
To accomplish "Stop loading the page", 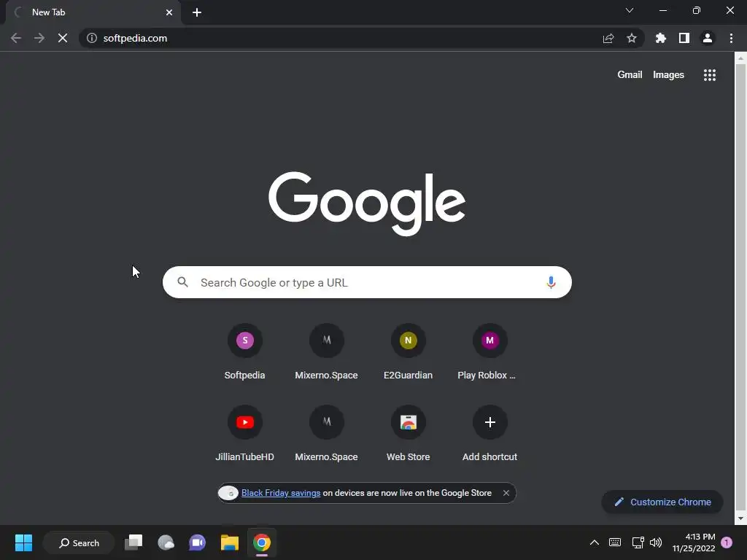I will pyautogui.click(x=63, y=38).
